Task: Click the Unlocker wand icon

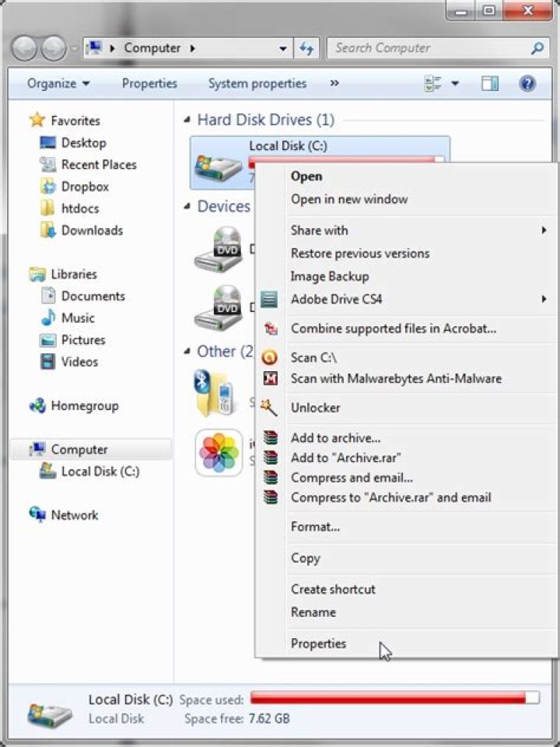Action: tap(269, 408)
